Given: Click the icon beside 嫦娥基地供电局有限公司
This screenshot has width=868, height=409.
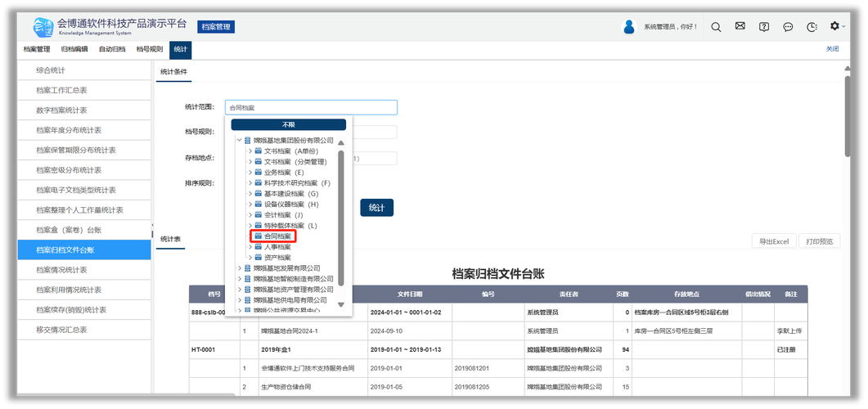Looking at the screenshot, I should coord(247,300).
